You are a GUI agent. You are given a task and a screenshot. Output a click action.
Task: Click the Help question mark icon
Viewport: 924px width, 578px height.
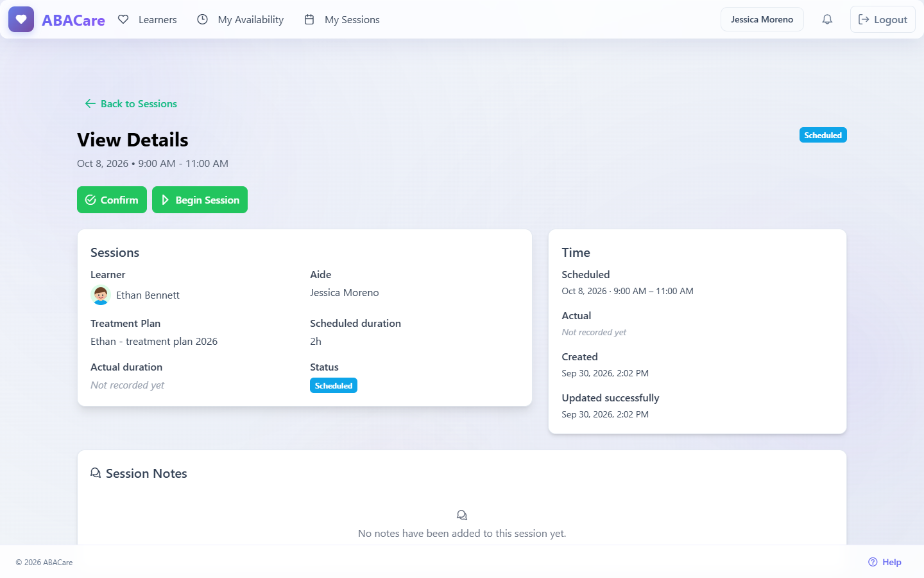[873, 562]
